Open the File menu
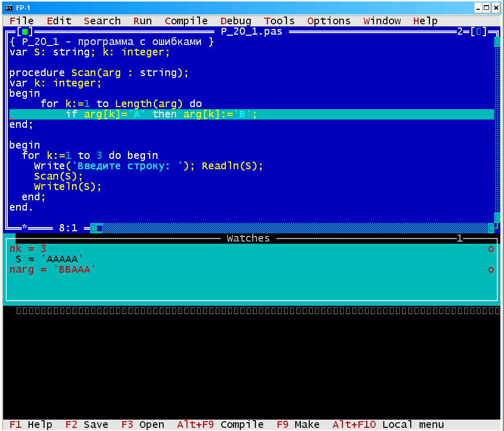This screenshot has width=504, height=431. point(21,21)
